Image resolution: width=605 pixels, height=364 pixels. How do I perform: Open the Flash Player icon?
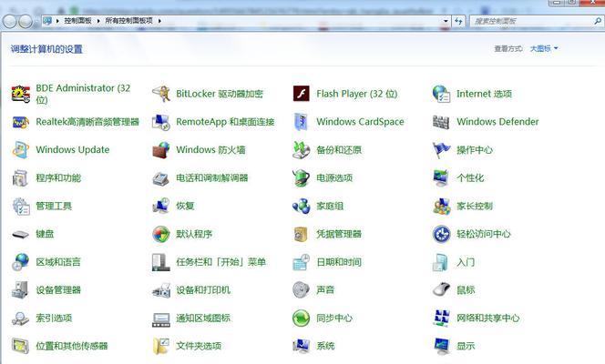pyautogui.click(x=301, y=94)
